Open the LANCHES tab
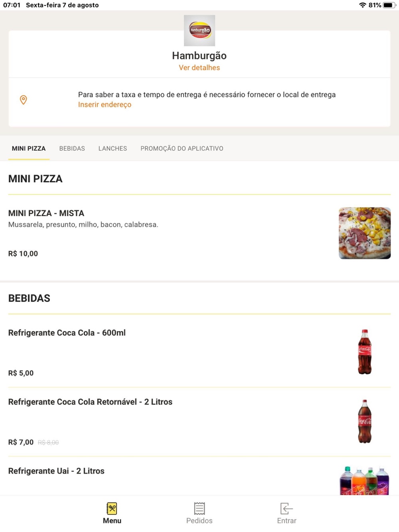This screenshot has height=532, width=399. (113, 148)
